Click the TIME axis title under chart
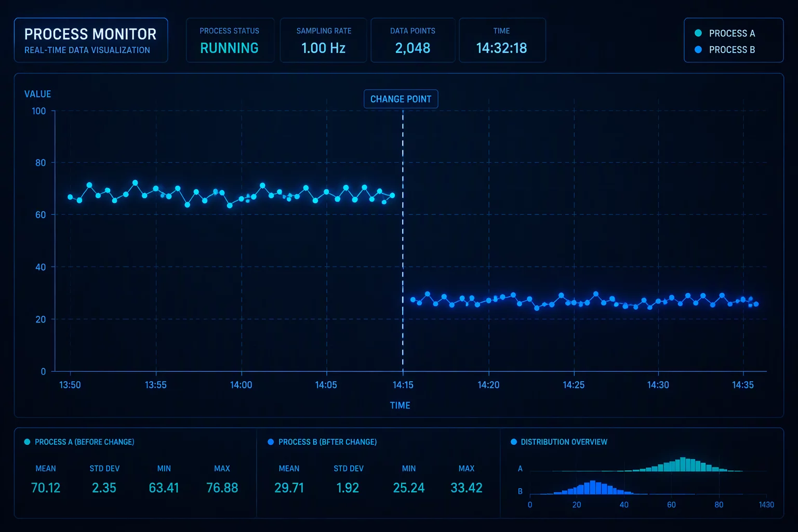This screenshot has height=532, width=798. pyautogui.click(x=400, y=405)
